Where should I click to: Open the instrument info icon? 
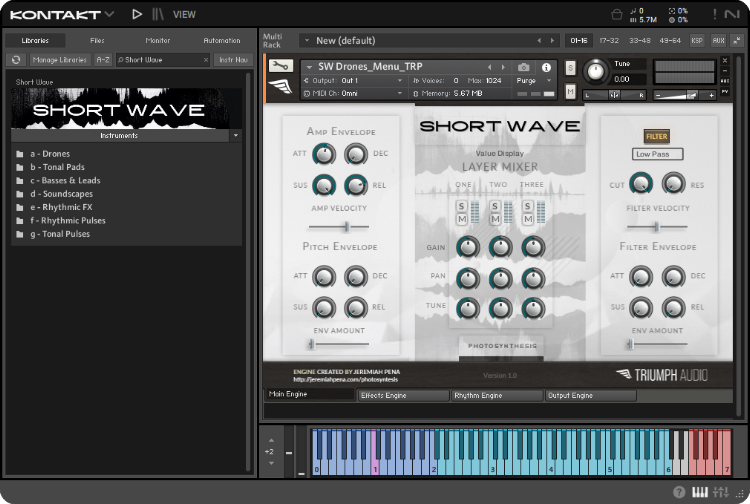(x=546, y=67)
